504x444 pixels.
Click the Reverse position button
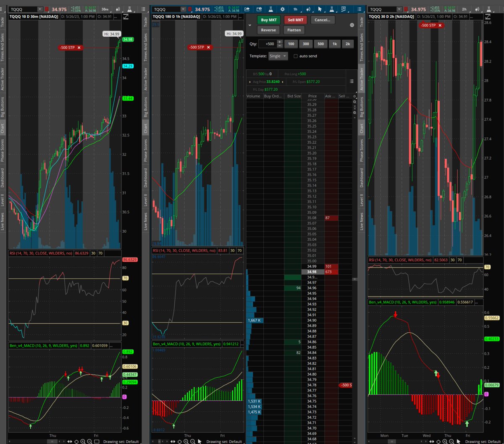[x=268, y=30]
